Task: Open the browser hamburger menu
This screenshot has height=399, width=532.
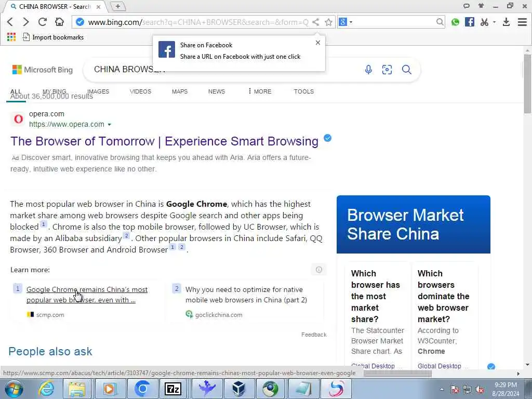Action: pos(522,22)
